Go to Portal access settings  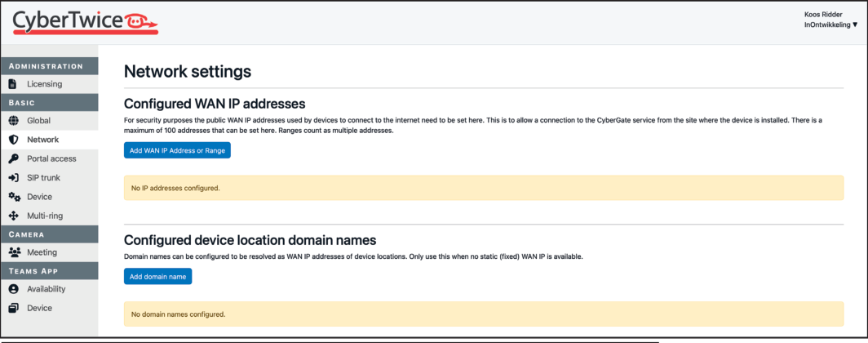(49, 158)
